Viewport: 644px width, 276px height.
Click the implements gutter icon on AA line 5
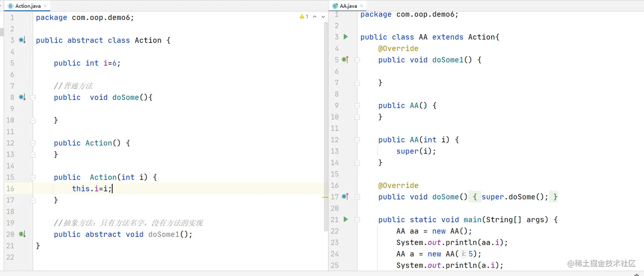(x=345, y=60)
